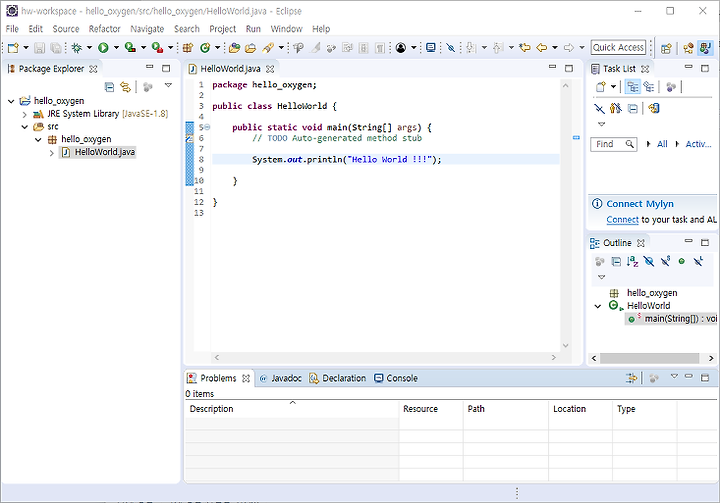This screenshot has height=503, width=720.
Task: Collapse HelloWorld class in Outline
Action: pyautogui.click(x=597, y=306)
